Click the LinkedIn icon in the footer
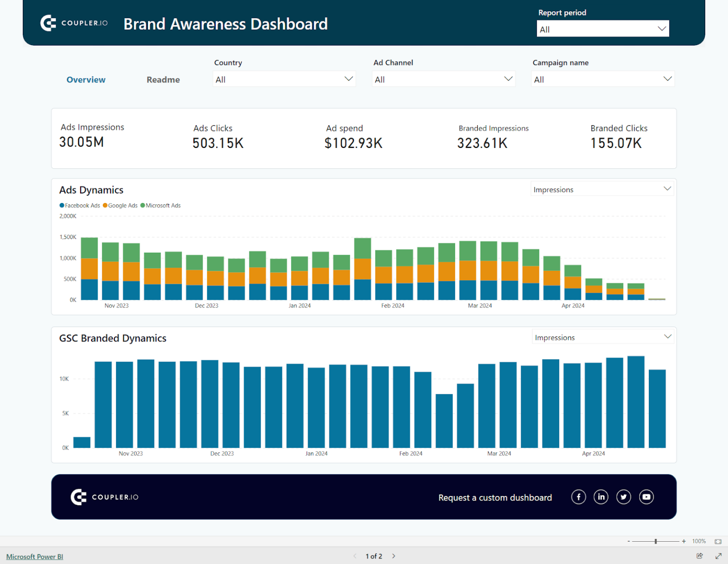The image size is (728, 564). pyautogui.click(x=601, y=497)
